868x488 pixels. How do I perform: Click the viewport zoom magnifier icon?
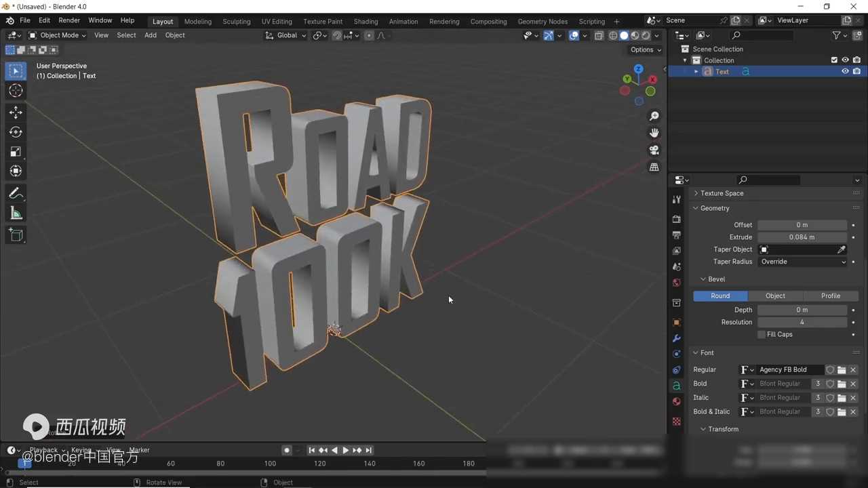pyautogui.click(x=654, y=117)
